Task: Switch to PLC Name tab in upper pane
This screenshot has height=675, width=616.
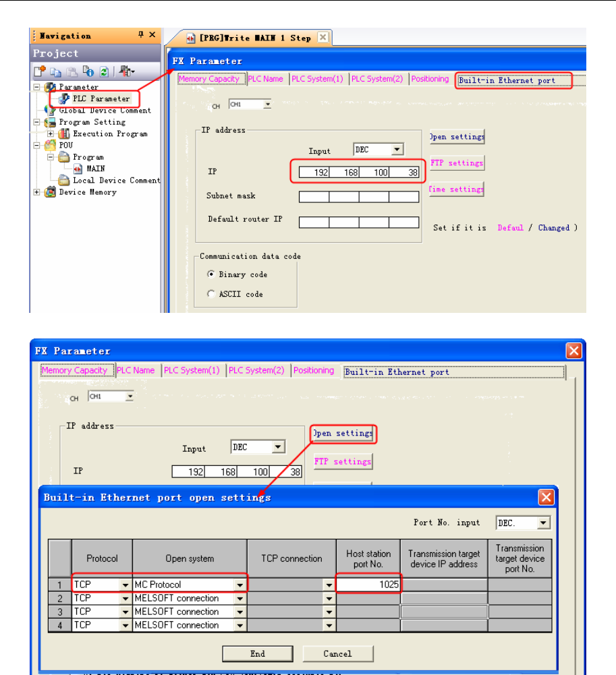Action: click(265, 79)
